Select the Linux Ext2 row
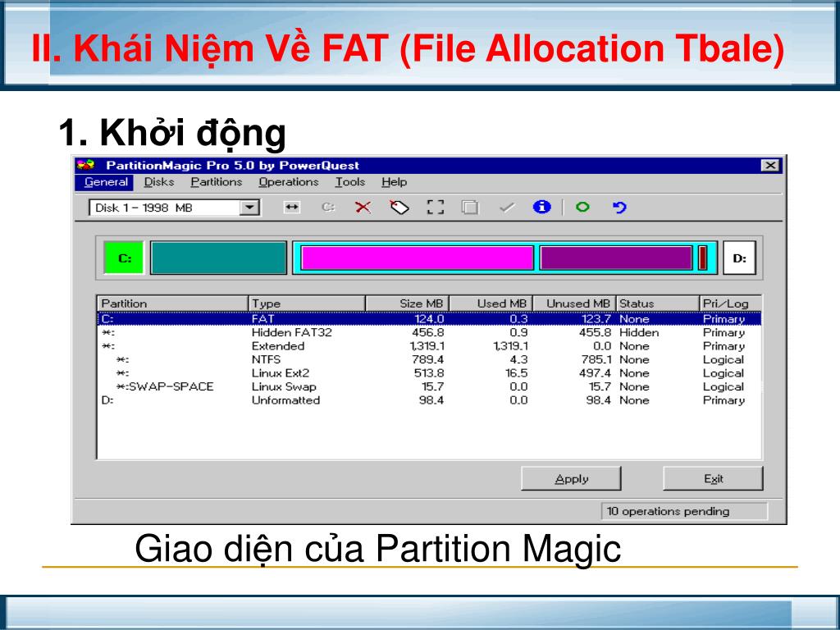 coord(429,373)
